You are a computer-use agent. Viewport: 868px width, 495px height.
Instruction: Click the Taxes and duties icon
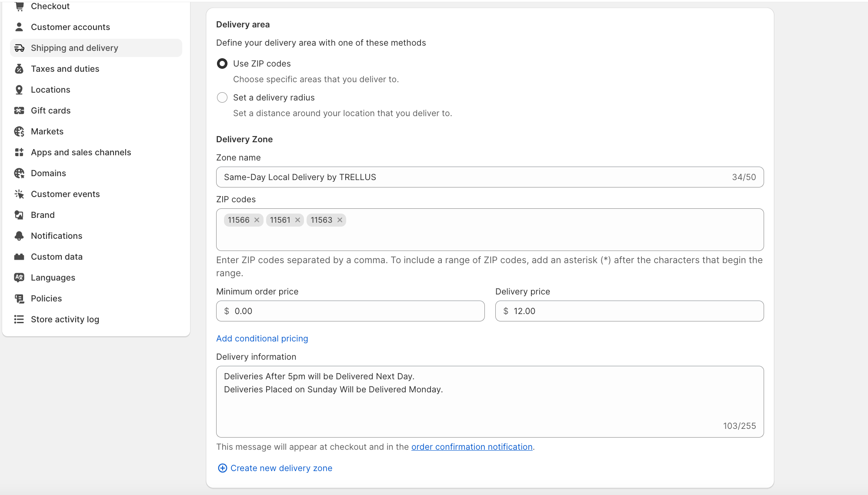pyautogui.click(x=19, y=69)
